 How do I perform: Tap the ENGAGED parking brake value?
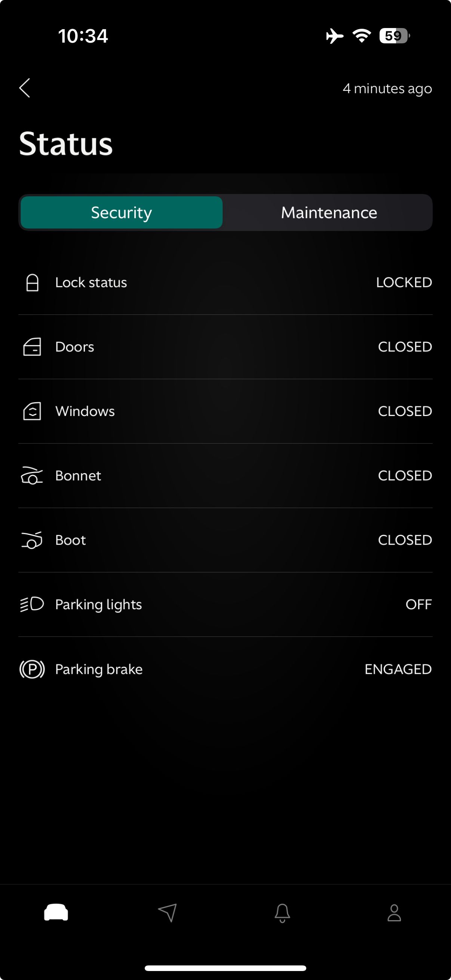click(398, 669)
